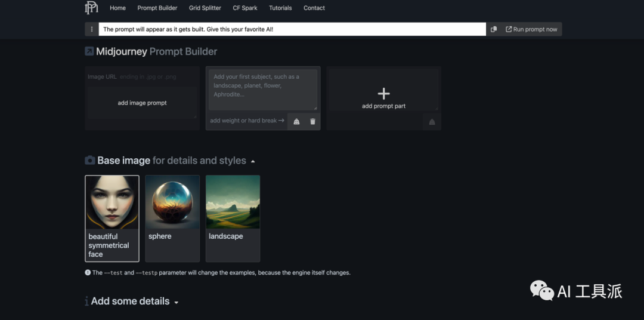Click the camera icon beside Base image

90,161
